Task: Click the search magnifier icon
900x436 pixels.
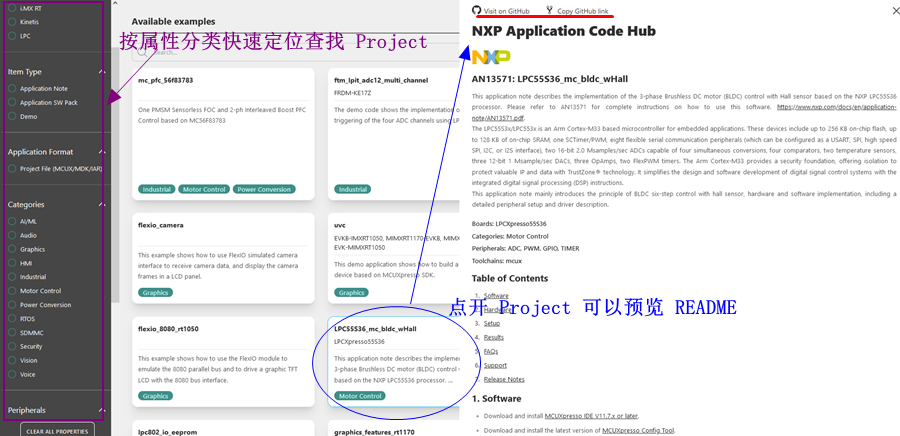Action: 143,52
